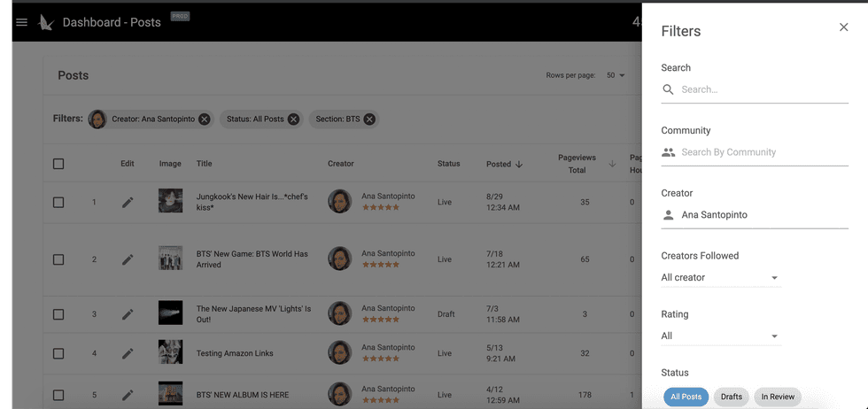The height and width of the screenshot is (409, 868).
Task: Close the Filters panel
Action: [x=843, y=27]
